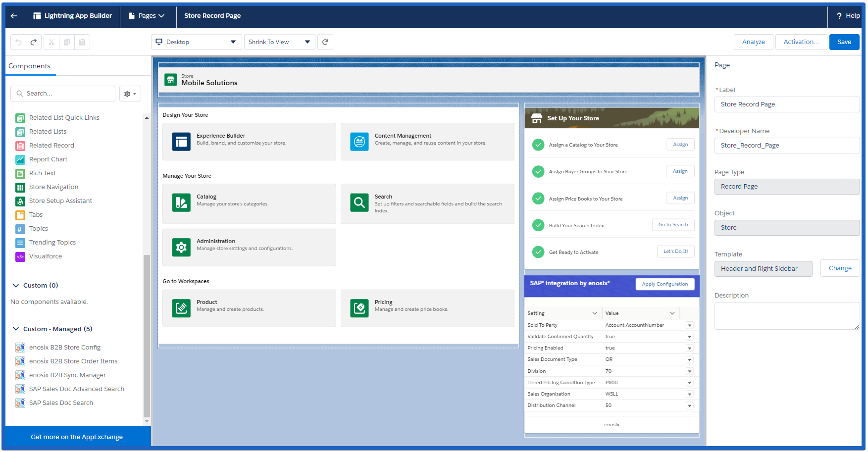Open the Pages menu

148,15
